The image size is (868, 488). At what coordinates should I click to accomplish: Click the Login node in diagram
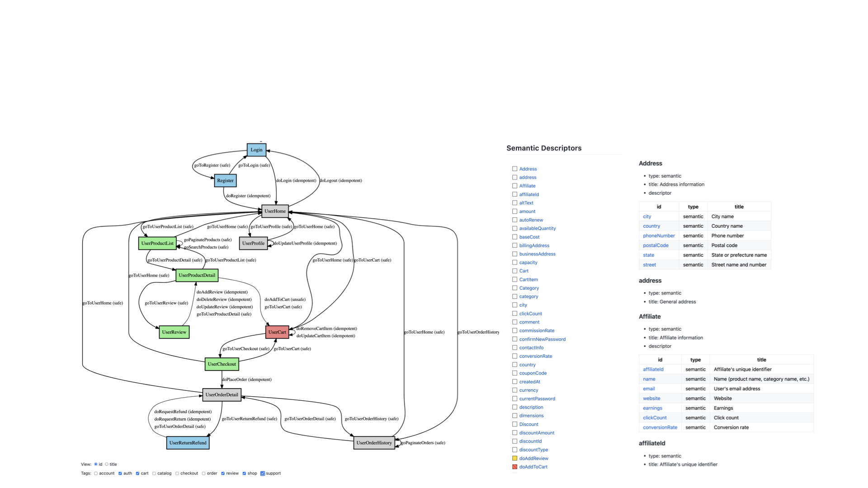[x=256, y=150]
